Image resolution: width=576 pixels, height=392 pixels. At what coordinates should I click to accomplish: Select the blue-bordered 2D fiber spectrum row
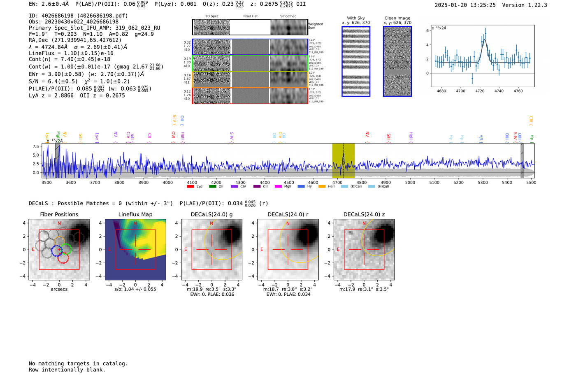click(x=250, y=47)
